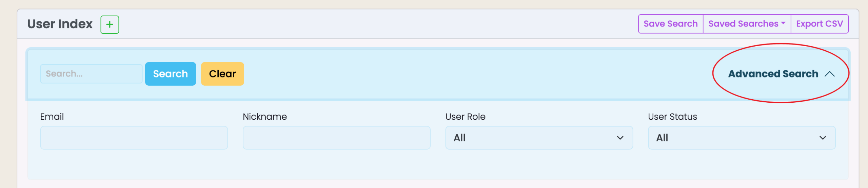Click the blue Search button
Viewport: 868px width, 188px height.
[170, 74]
